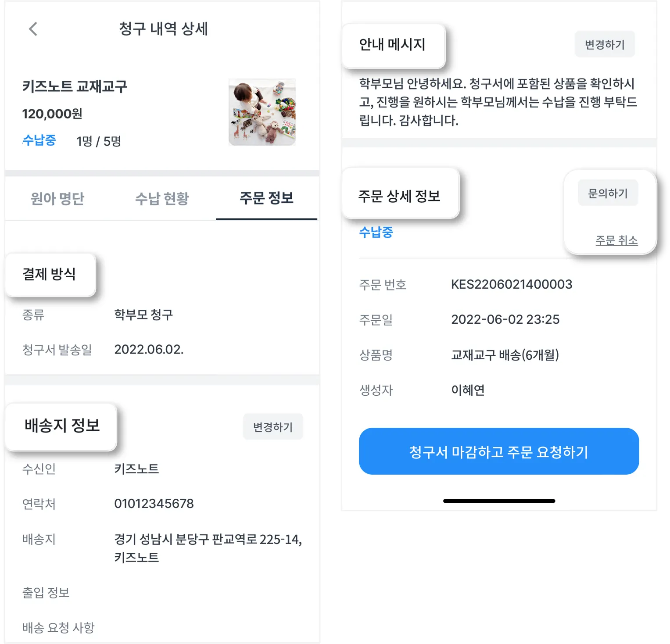The width and height of the screenshot is (670, 644).
Task: Click 변경하기 next to 안내 메시지
Action: click(x=605, y=44)
